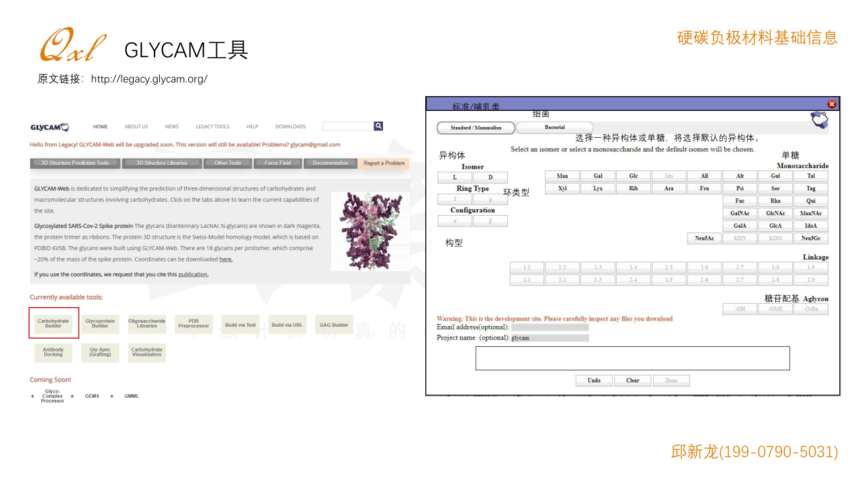
Task: Select the Standard / Mammalian tab
Action: click(476, 128)
